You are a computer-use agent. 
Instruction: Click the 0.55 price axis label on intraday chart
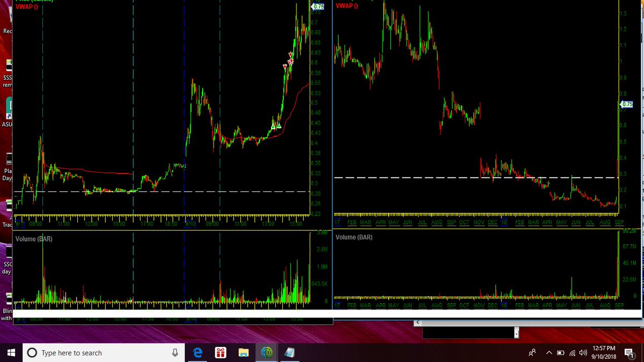(x=316, y=83)
